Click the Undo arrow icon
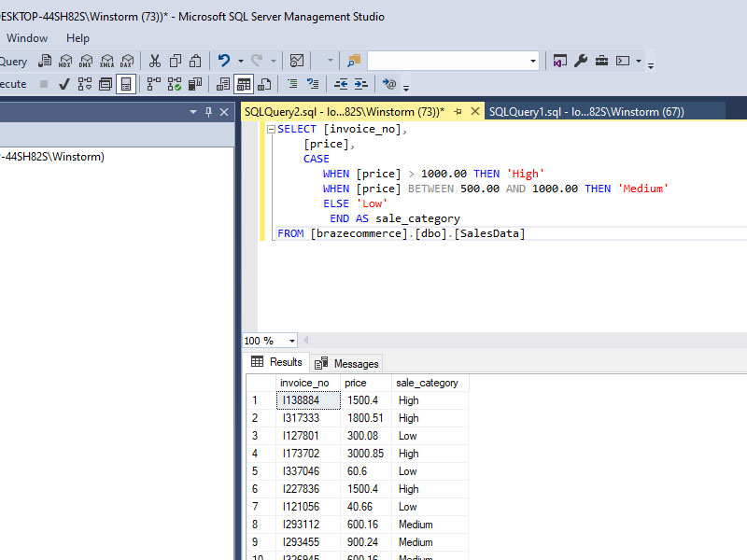The image size is (747, 560). (224, 62)
